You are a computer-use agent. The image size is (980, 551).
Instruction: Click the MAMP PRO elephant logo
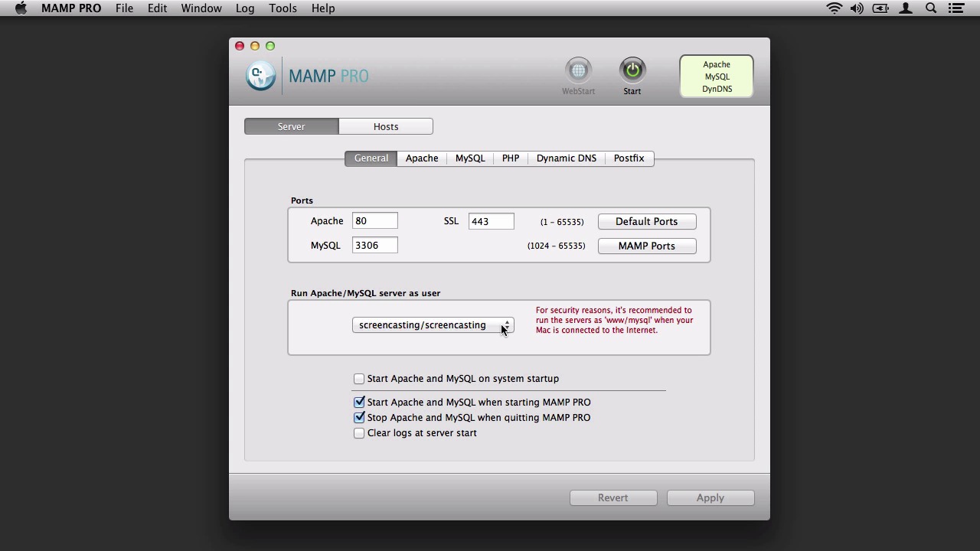point(260,76)
